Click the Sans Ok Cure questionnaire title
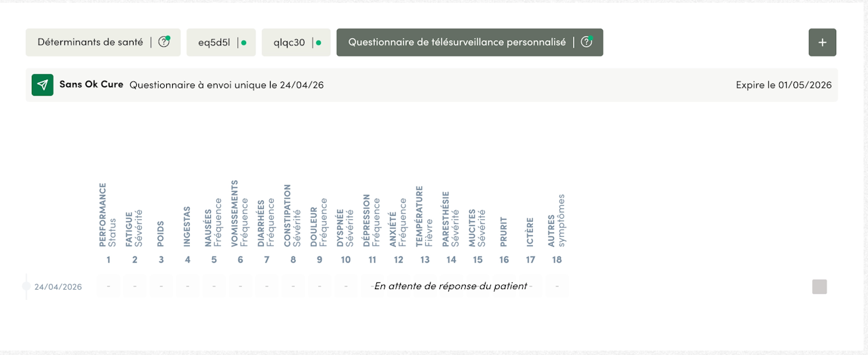 92,85
